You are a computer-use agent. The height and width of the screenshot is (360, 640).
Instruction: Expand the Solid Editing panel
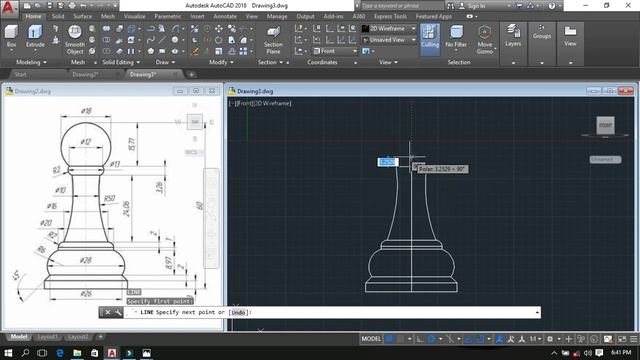121,62
